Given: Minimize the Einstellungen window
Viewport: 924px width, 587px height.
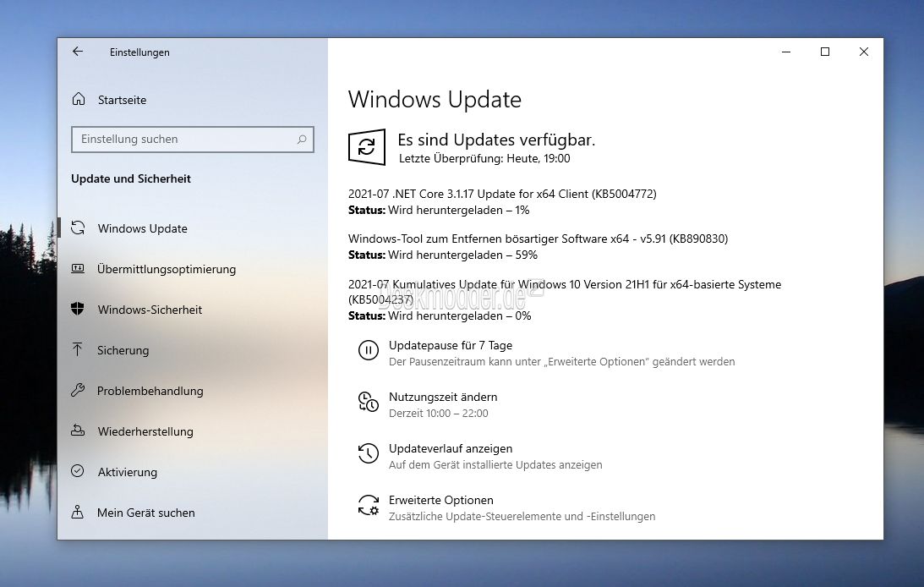Looking at the screenshot, I should (x=786, y=52).
